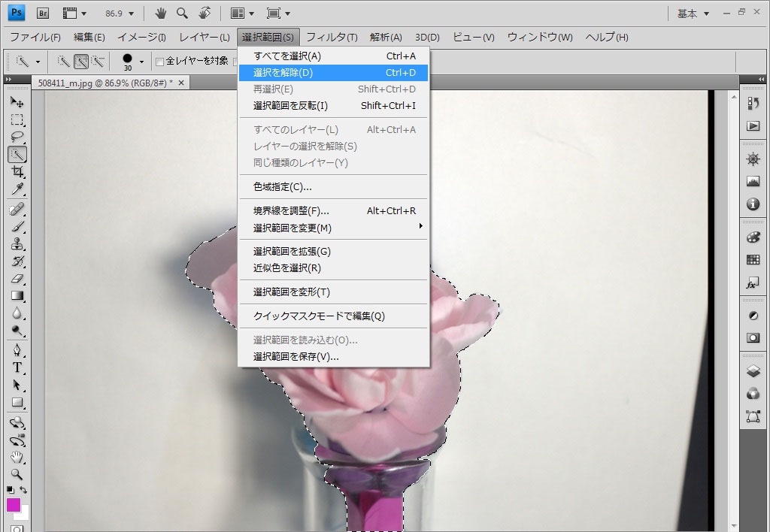Choose Subtract from Selection mode
Image resolution: width=770 pixels, height=532 pixels.
point(98,62)
